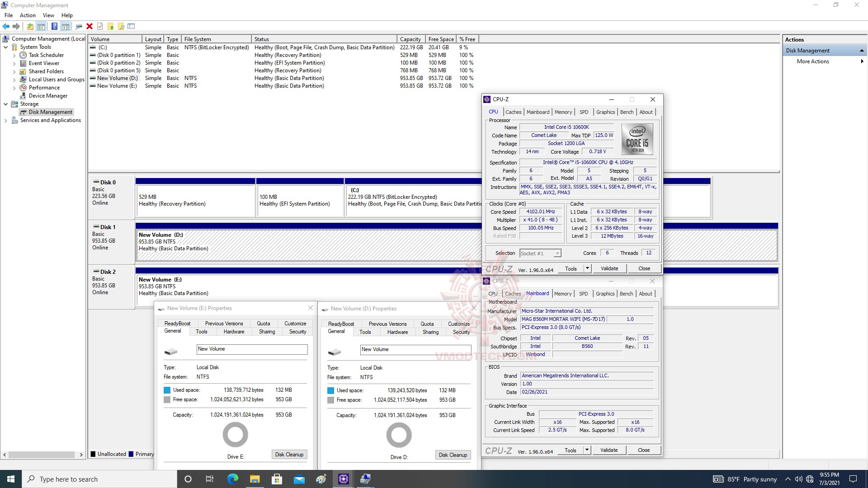Open the Tools dropdown arrow in CPU-Z
This screenshot has width=868, height=488.
coord(588,268)
